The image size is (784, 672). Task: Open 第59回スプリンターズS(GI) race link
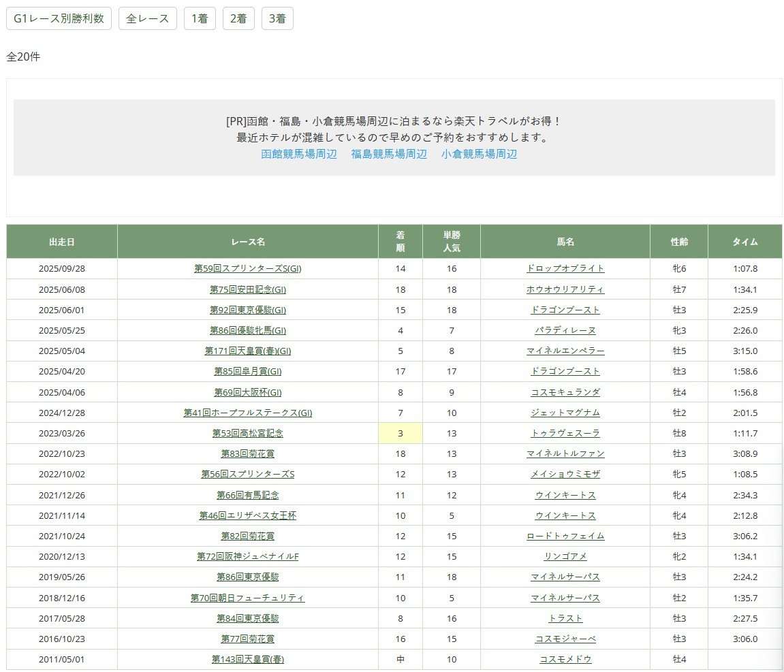click(248, 268)
